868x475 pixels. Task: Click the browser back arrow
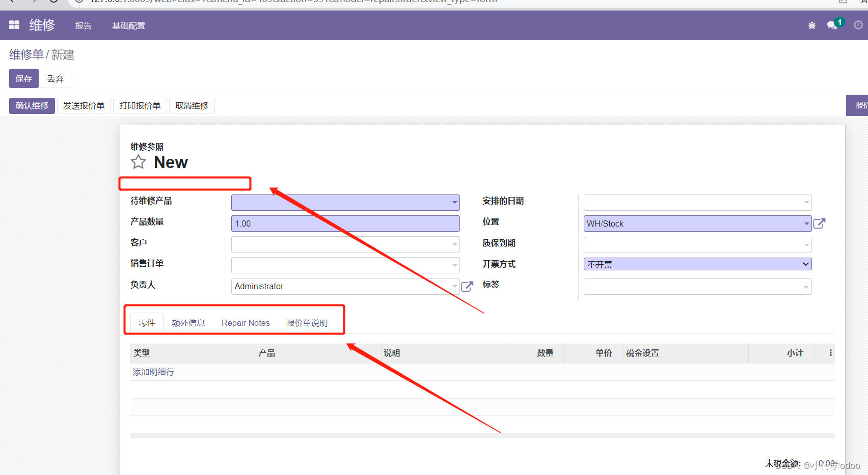(x=11, y=2)
